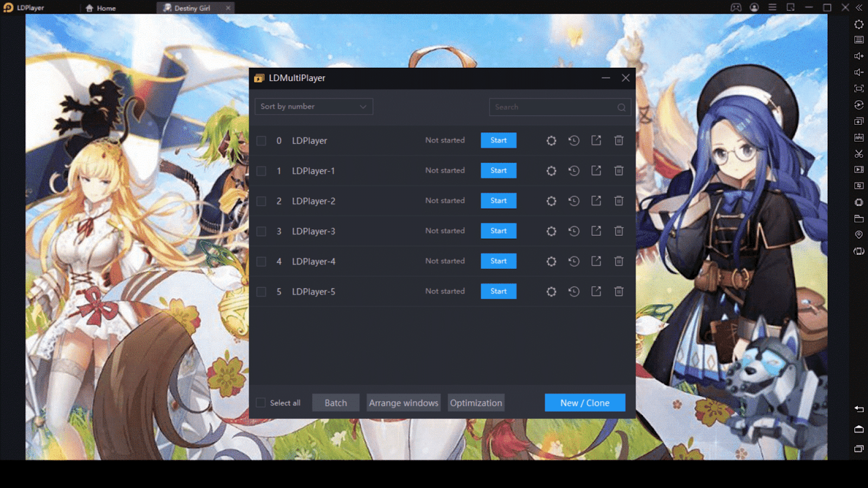Click Android back button in sidebar
This screenshot has width=868, height=488.
[x=859, y=409]
